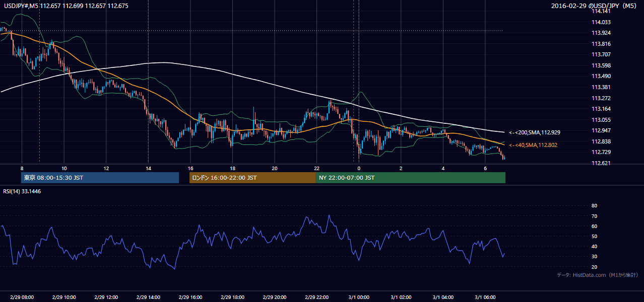Click price axis label 114.033
The height and width of the screenshot is (302, 644).
pos(601,22)
